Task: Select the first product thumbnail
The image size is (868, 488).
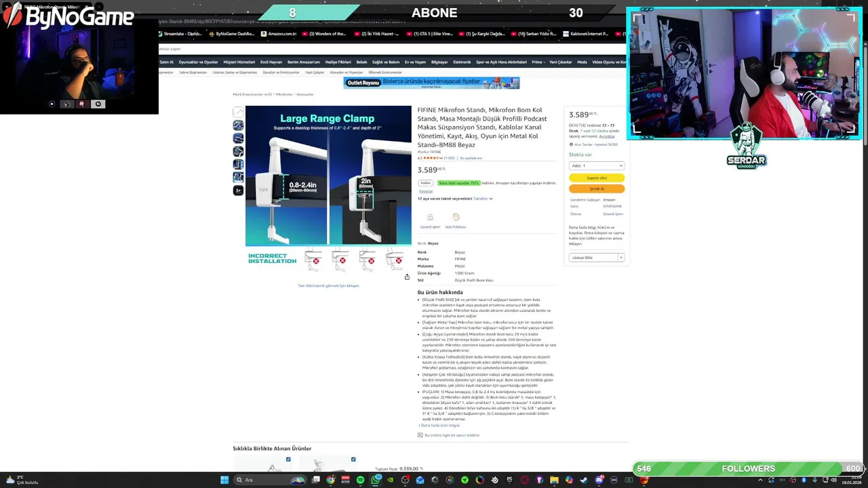Action: (238, 112)
